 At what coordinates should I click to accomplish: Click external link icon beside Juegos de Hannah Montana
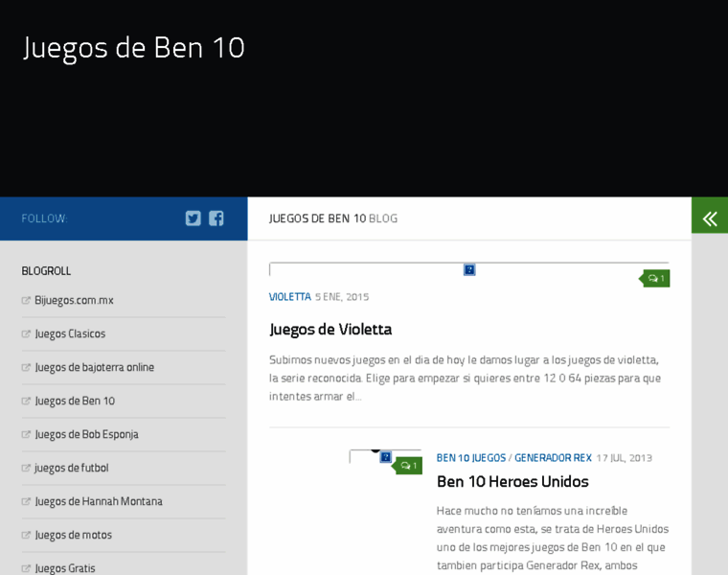point(26,501)
